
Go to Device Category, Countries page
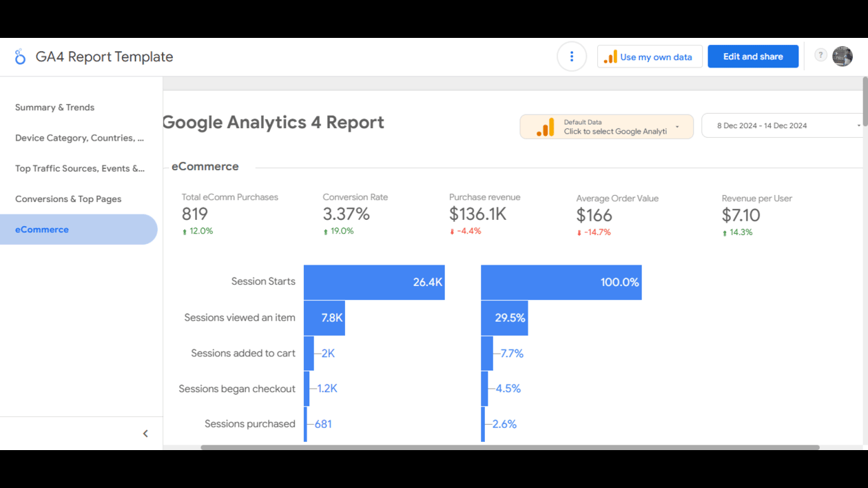(80, 138)
